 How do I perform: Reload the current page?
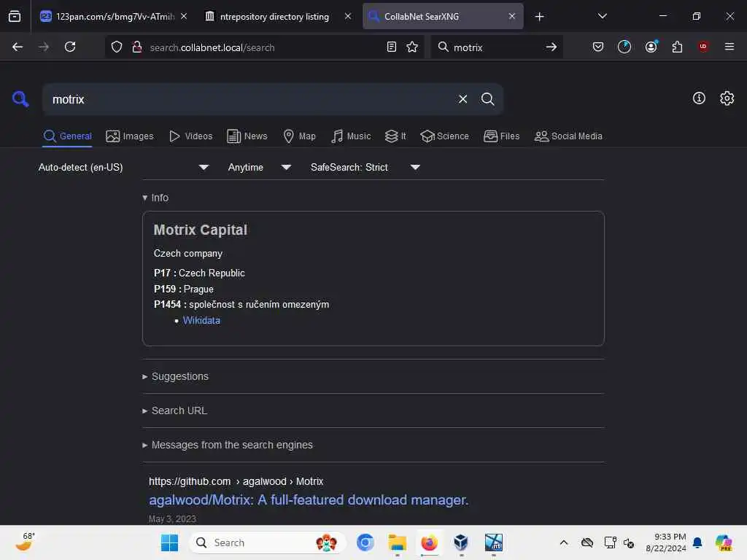pos(70,47)
